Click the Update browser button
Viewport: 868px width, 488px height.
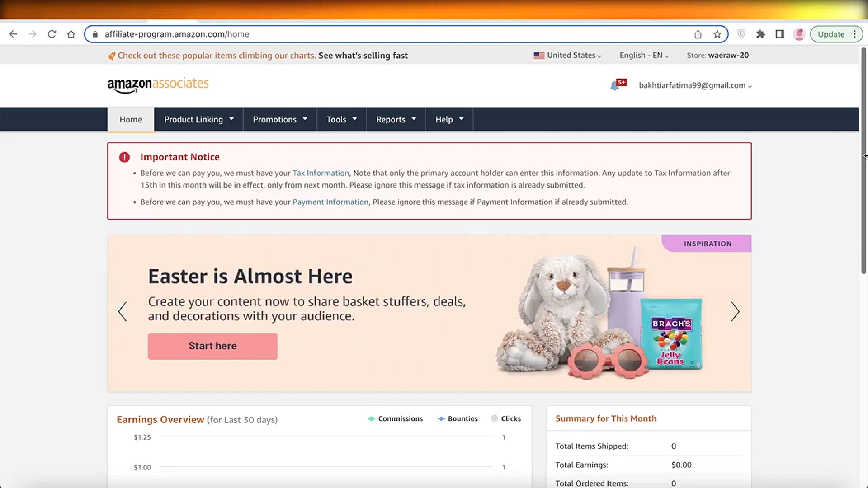coord(831,34)
